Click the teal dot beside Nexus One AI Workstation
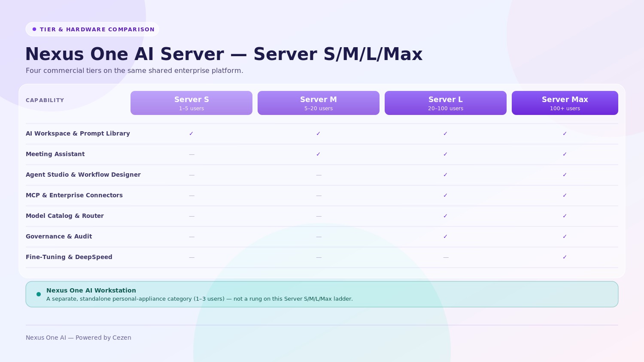The height and width of the screenshot is (362, 644). tap(39, 294)
